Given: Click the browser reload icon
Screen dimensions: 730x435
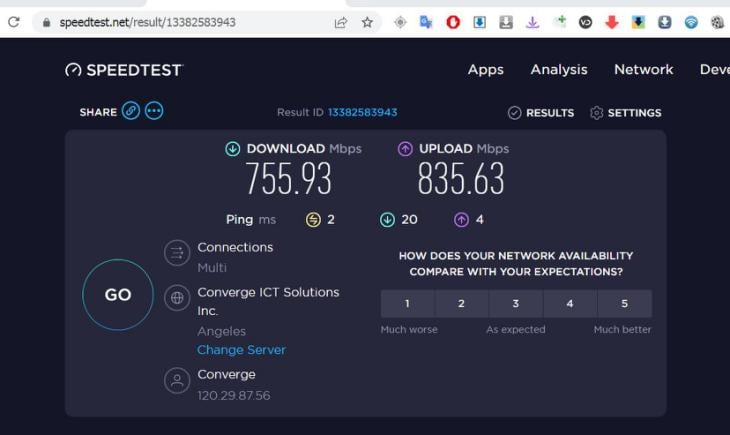Looking at the screenshot, I should point(14,22).
